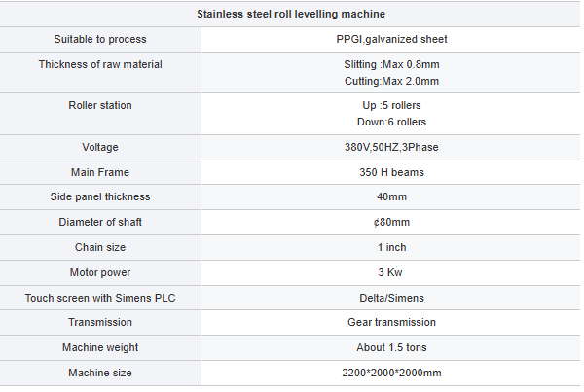Click the '380V,50HZ,3Phase' value
This screenshot has width=584, height=392.
coord(391,147)
